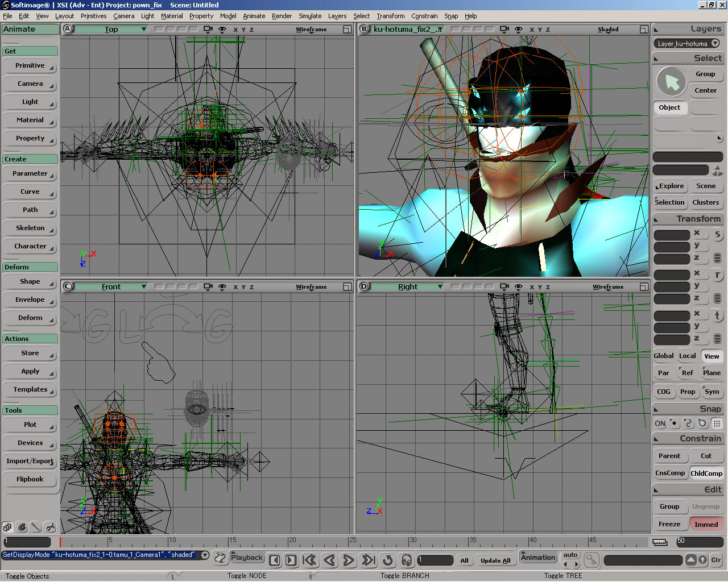
Task: Click the camera icon in Top viewport
Action: [208, 30]
